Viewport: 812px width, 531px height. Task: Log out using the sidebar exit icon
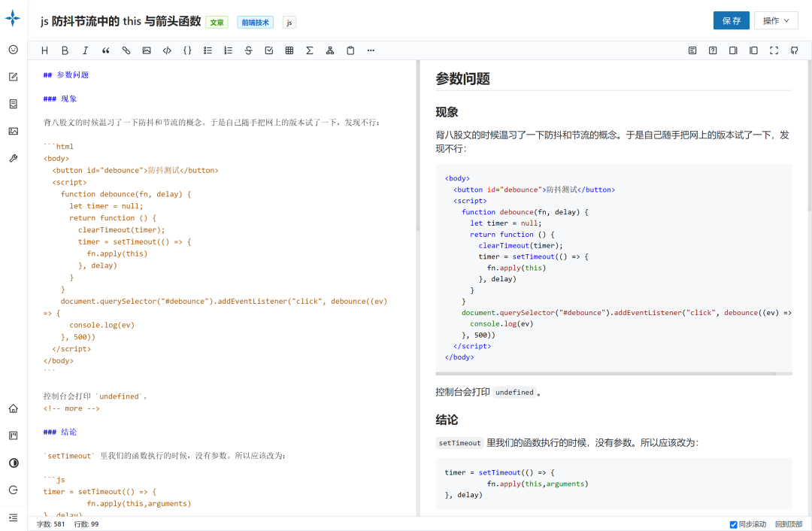[14, 490]
